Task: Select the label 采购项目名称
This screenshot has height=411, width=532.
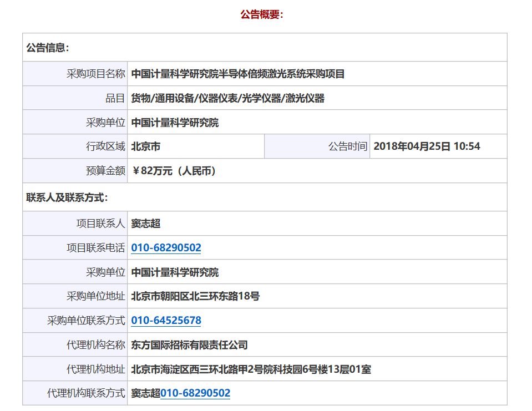Action: pos(95,74)
